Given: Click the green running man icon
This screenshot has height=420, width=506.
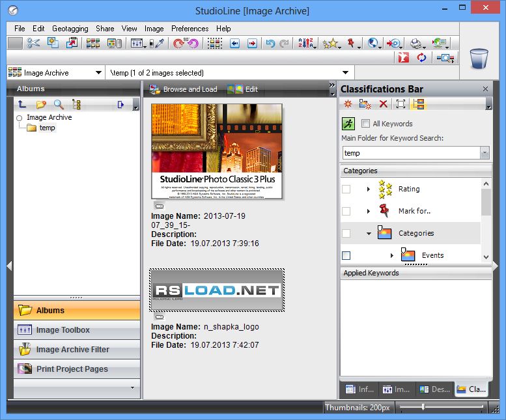Looking at the screenshot, I should [x=348, y=124].
